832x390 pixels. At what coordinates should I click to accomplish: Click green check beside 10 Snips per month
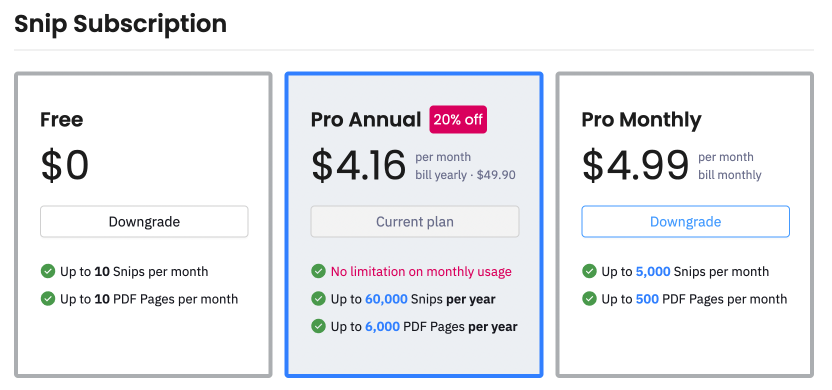point(48,271)
